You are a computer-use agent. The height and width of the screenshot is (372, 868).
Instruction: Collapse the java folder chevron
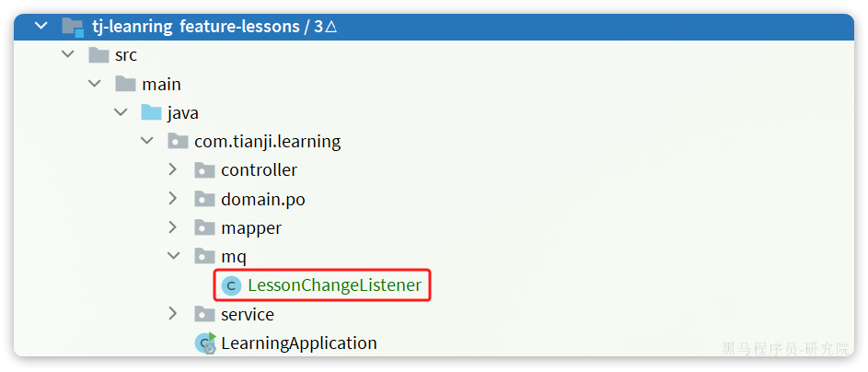point(121,111)
